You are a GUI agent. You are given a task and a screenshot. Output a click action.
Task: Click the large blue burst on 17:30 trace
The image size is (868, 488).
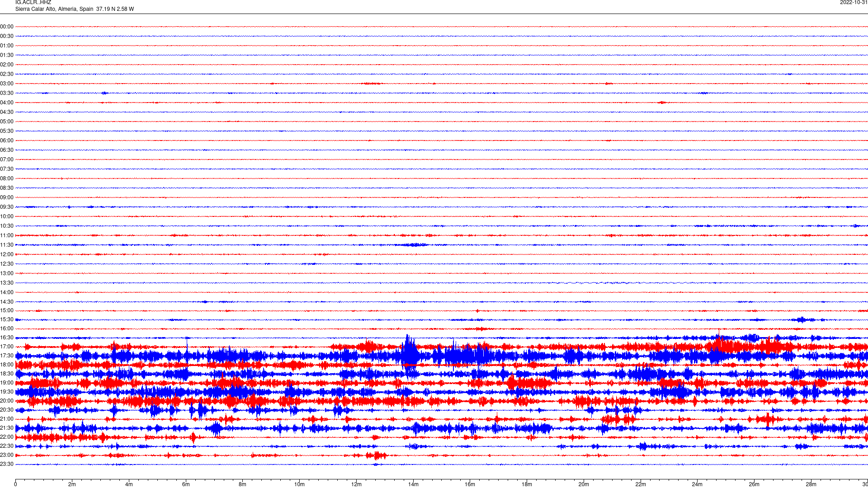[410, 355]
